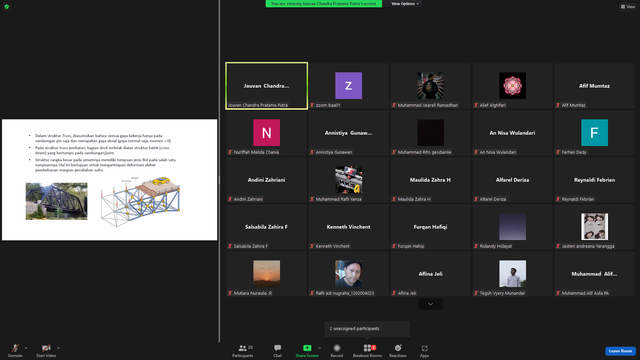Screen dimensions: 640x360
Task: Open the Reactions menu
Action: click(398, 350)
